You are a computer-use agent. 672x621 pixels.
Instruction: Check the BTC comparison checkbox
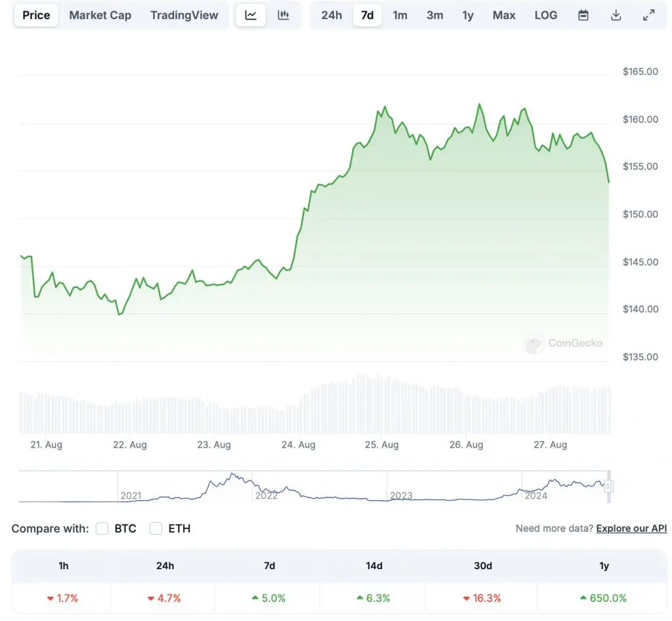102,528
